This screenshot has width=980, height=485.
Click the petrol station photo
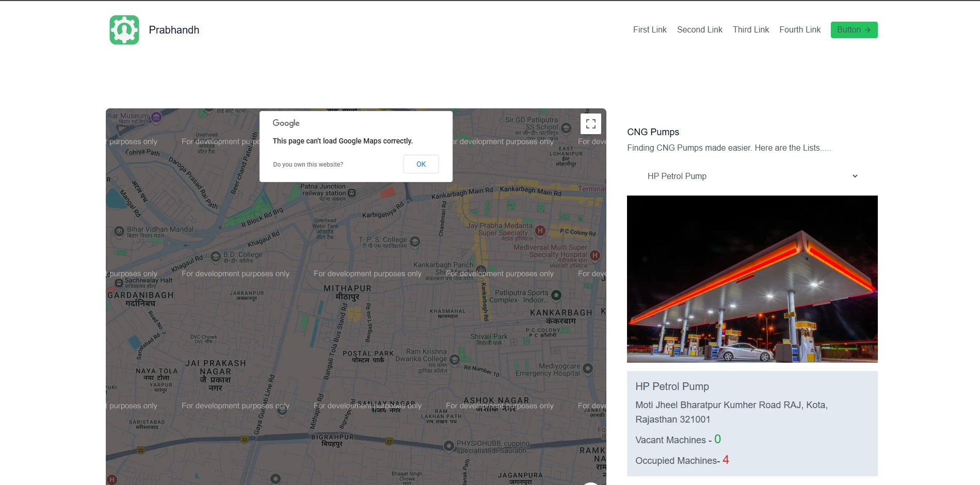click(752, 279)
